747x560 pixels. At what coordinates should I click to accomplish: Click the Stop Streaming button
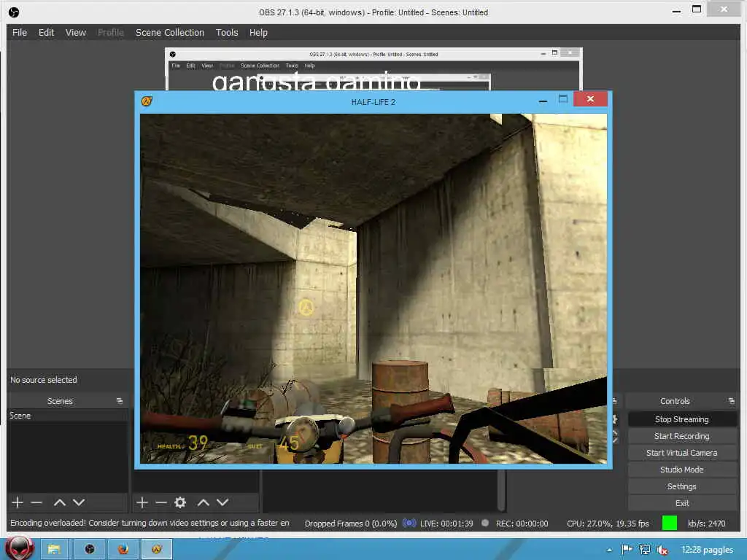pyautogui.click(x=682, y=419)
